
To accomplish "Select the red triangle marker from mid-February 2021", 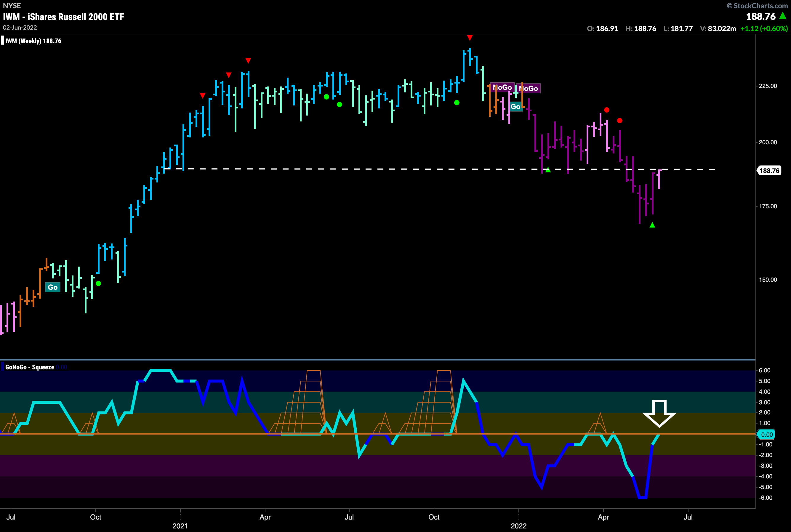I will (229, 75).
